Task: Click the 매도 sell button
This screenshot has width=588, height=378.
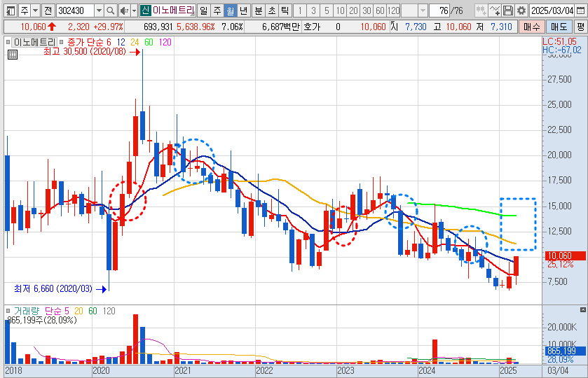Action: click(559, 27)
